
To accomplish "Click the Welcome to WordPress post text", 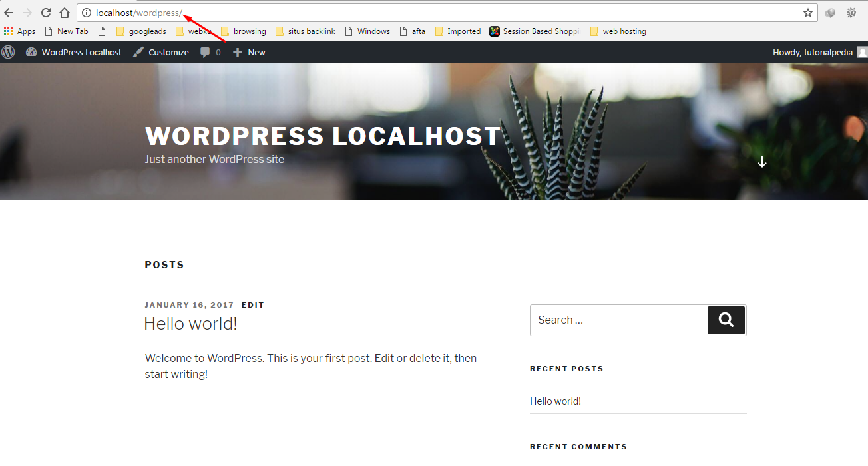I will 311,366.
